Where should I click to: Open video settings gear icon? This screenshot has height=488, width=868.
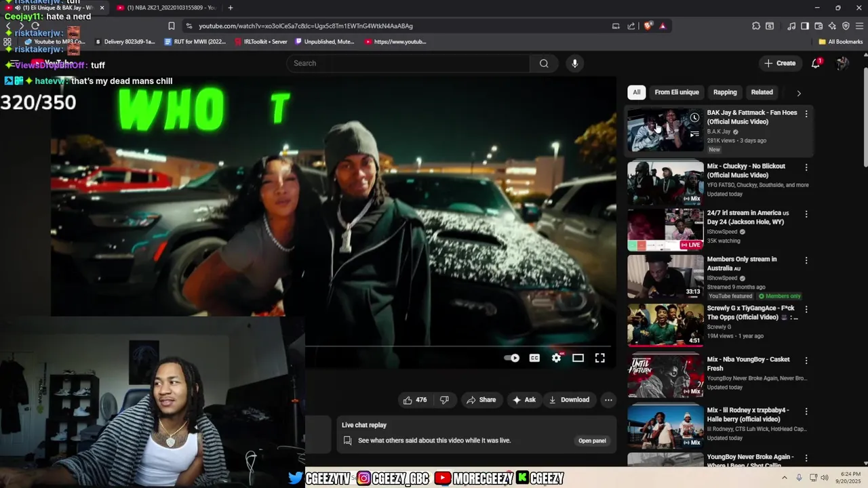557,358
